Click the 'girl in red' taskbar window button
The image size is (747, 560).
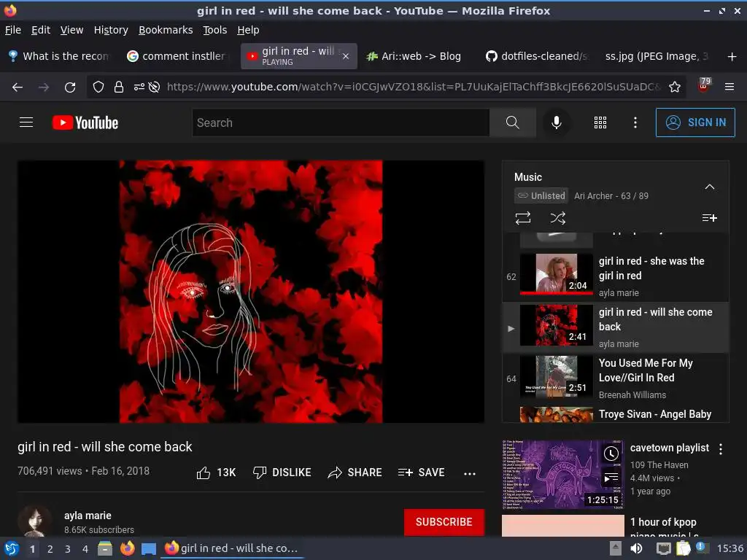click(x=232, y=548)
